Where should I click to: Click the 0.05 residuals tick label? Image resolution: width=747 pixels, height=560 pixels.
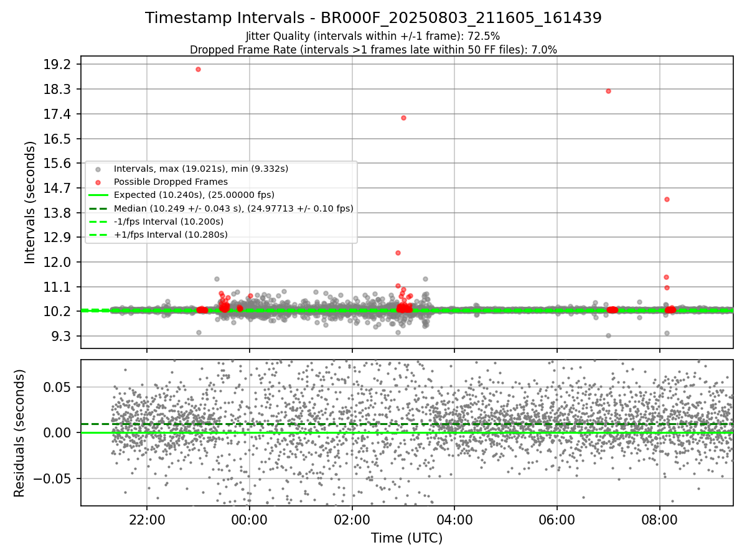click(59, 387)
